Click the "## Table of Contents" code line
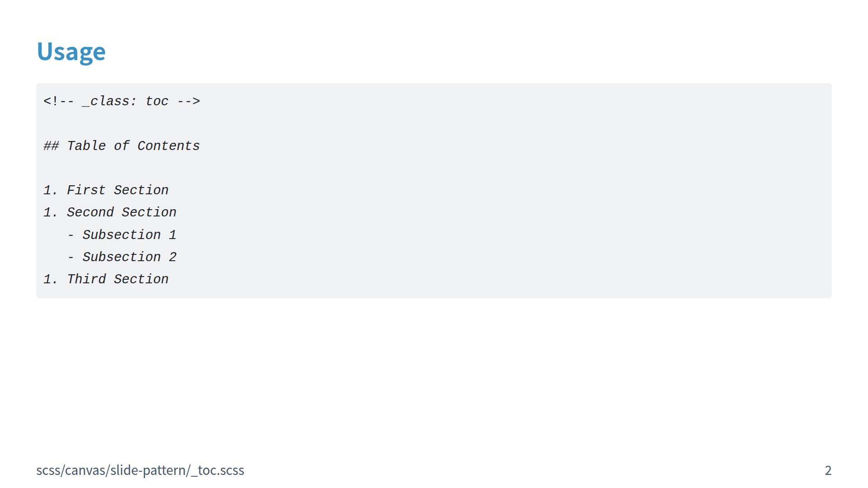This screenshot has height=488, width=868. (x=122, y=146)
